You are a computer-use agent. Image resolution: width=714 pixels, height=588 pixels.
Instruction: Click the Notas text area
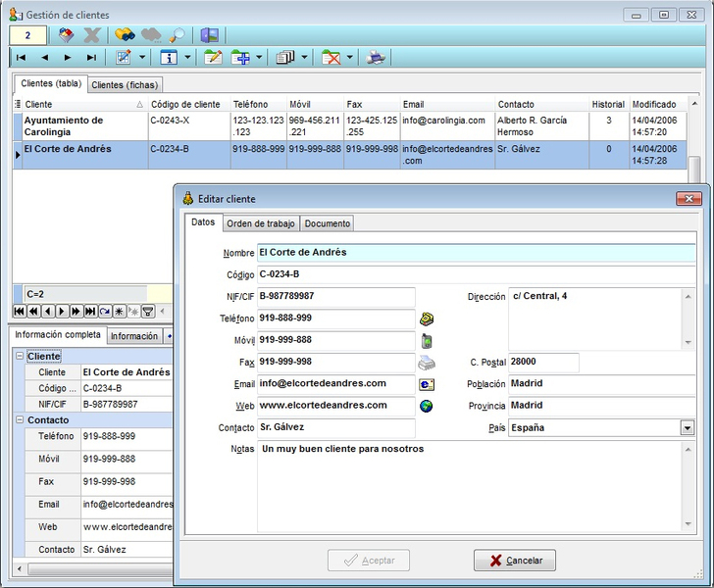pos(472,486)
